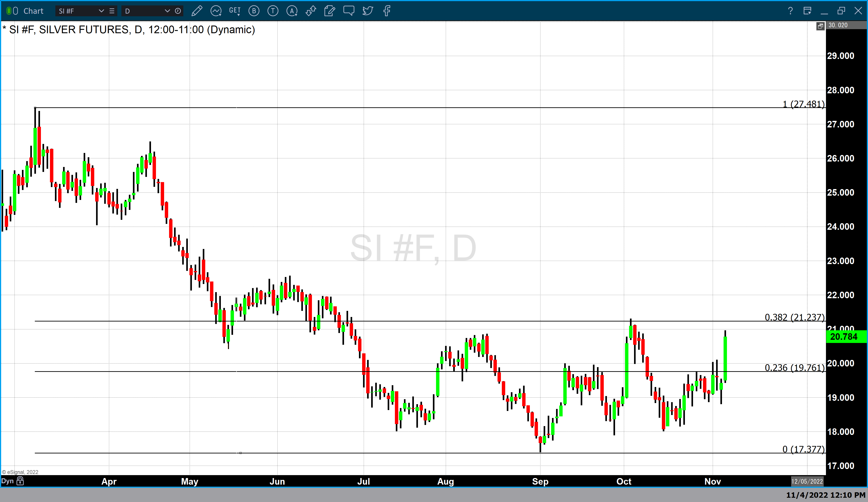Expand the SI #F symbol dropdown
This screenshot has height=502, width=868.
pos(101,11)
